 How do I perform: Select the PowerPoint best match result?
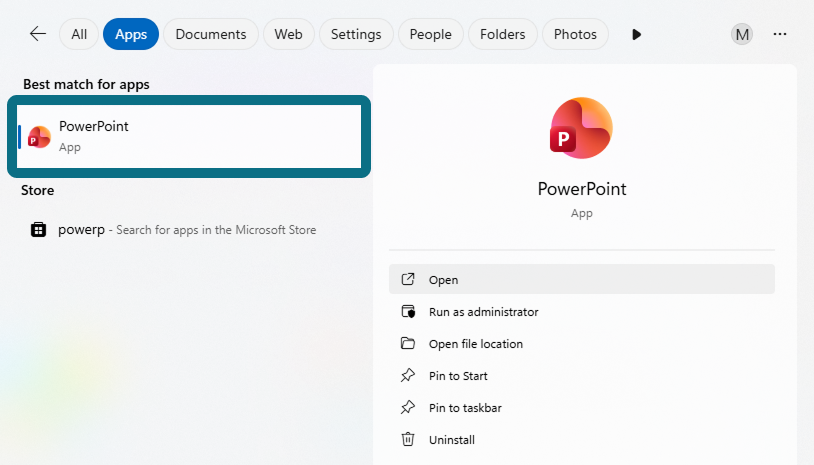point(189,136)
